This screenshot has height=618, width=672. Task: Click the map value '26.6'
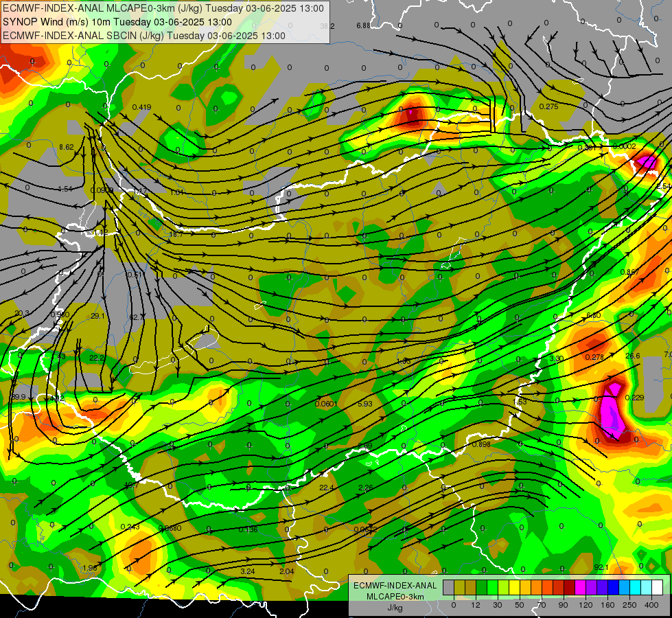coord(633,356)
